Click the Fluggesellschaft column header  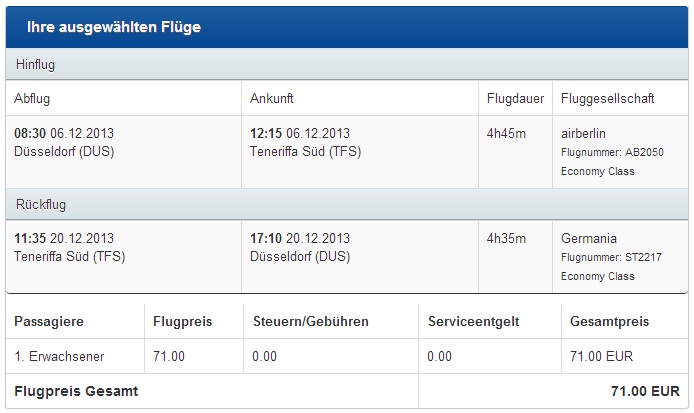tap(607, 98)
